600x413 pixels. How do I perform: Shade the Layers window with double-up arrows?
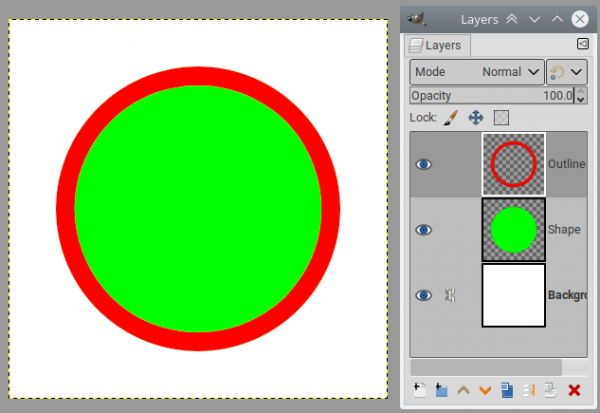(x=512, y=19)
